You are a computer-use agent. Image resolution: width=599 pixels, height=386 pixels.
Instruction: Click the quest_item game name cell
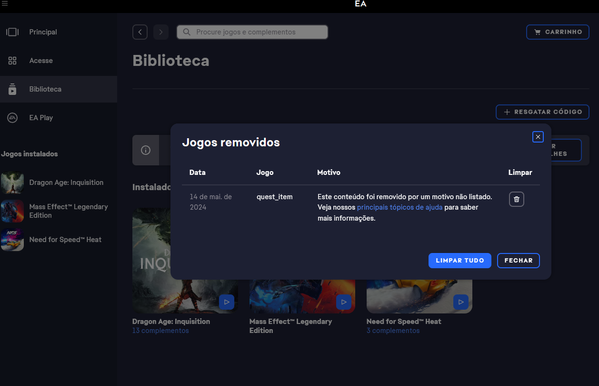point(275,197)
